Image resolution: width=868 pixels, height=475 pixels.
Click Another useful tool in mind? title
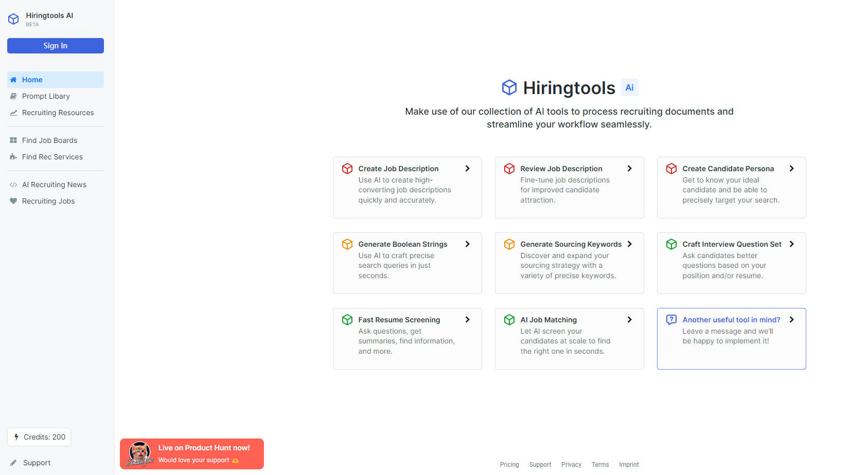pos(732,320)
